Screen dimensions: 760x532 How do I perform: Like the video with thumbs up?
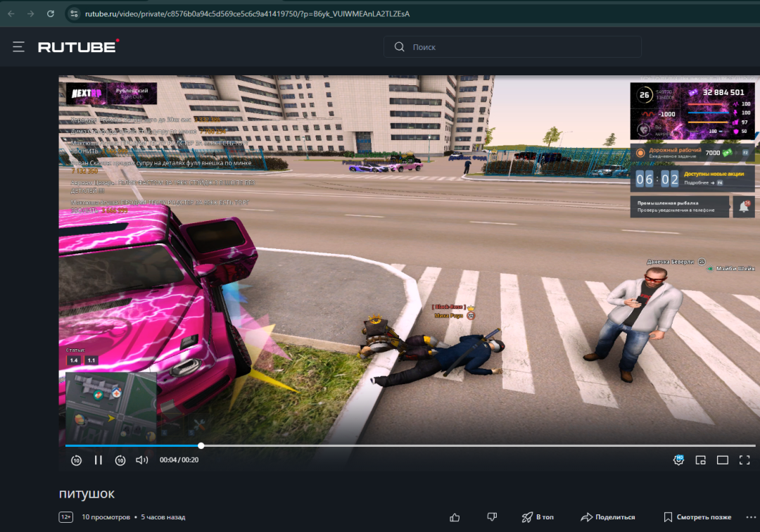455,517
